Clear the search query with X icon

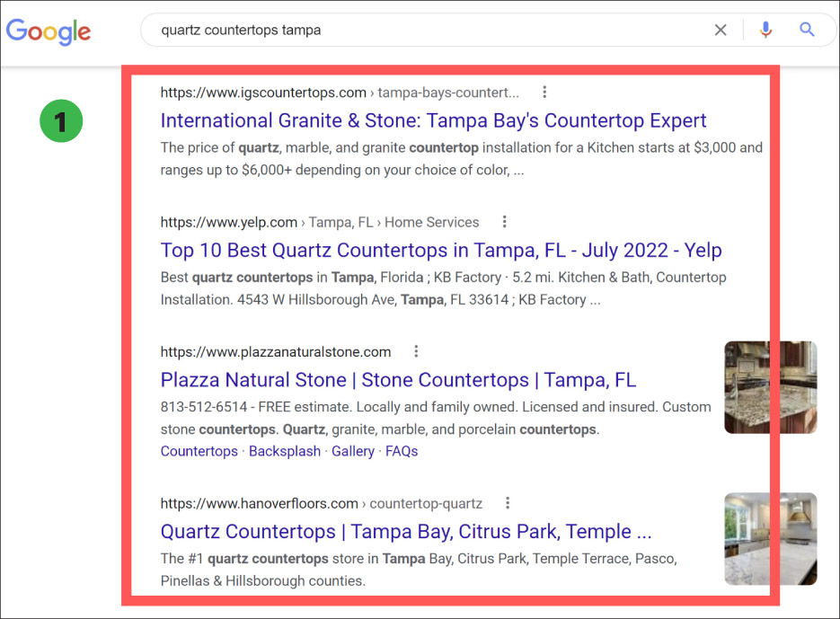pyautogui.click(x=721, y=30)
